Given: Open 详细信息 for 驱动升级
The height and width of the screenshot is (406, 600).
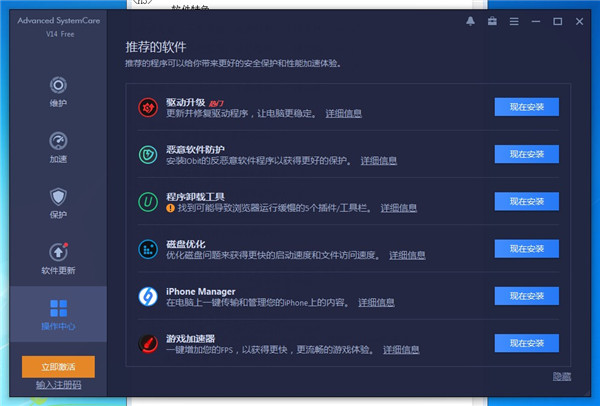Looking at the screenshot, I should click(343, 113).
